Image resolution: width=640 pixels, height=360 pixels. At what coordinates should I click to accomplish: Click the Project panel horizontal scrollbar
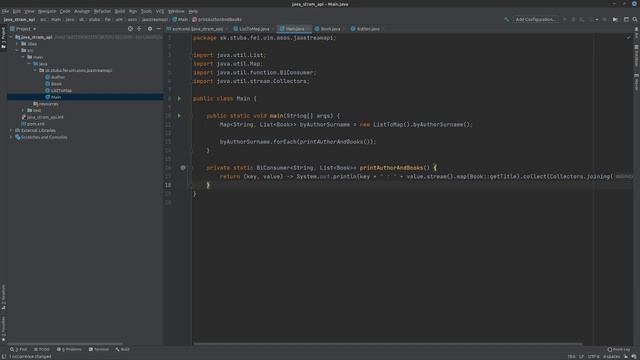click(x=65, y=344)
